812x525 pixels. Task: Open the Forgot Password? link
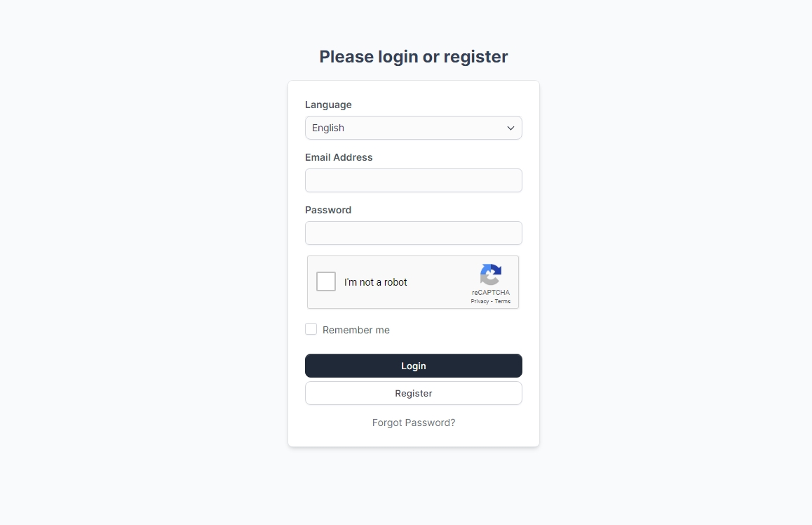tap(413, 423)
